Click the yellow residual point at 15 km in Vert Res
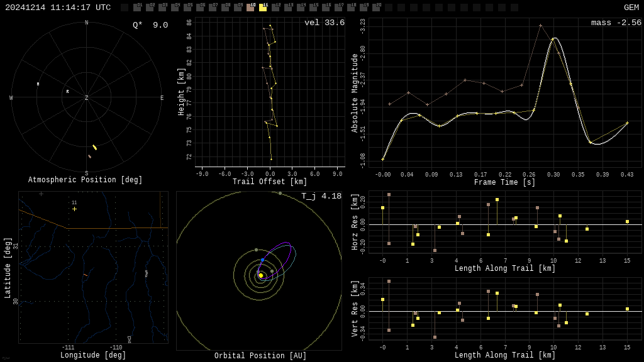This screenshot has width=644, height=362. [627, 309]
